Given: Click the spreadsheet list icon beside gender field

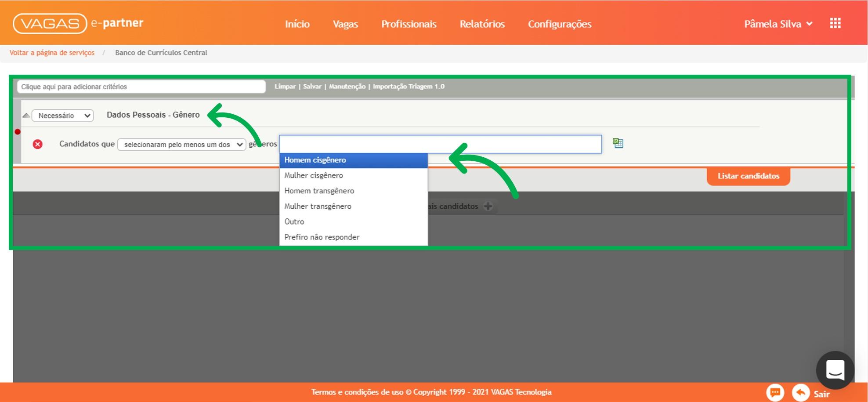Looking at the screenshot, I should (618, 143).
